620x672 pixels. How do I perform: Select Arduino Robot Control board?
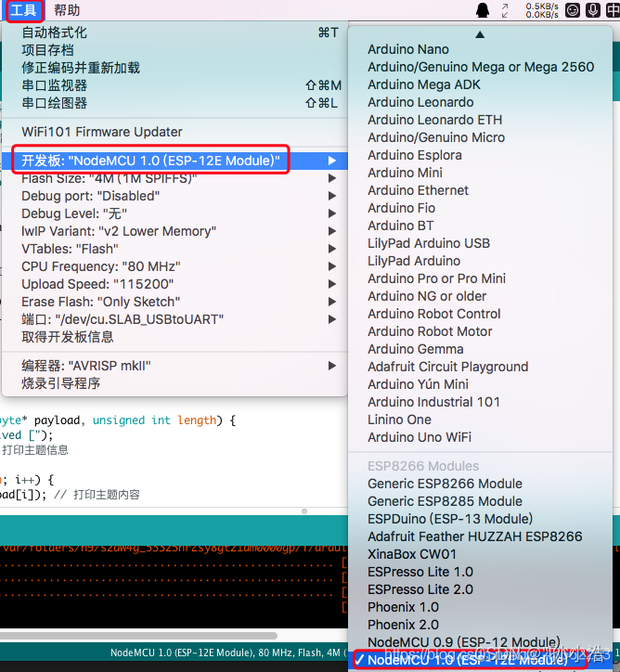481,314
